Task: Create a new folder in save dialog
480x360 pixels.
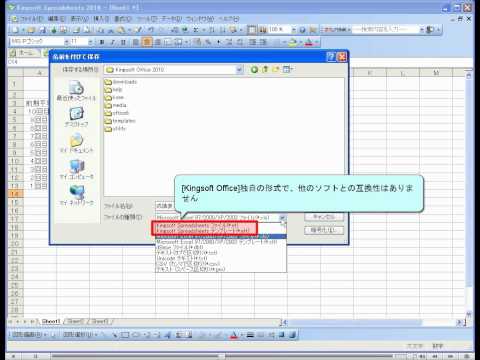Action: (x=276, y=69)
